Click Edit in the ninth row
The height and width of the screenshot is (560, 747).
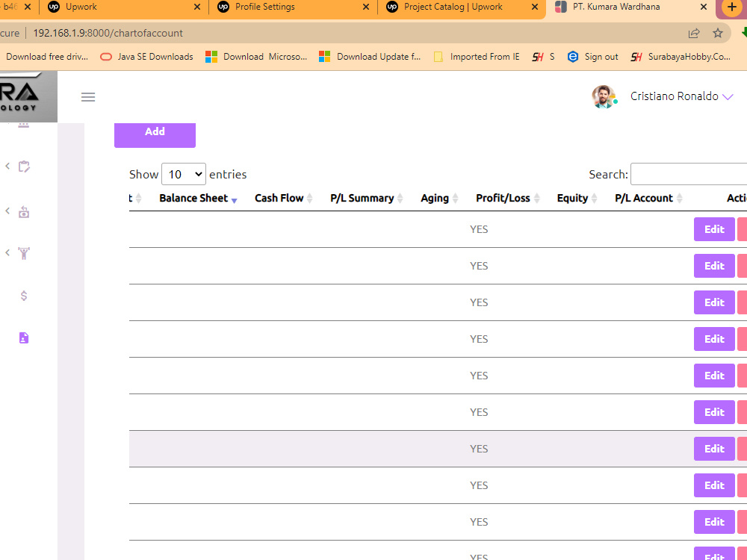click(714, 522)
